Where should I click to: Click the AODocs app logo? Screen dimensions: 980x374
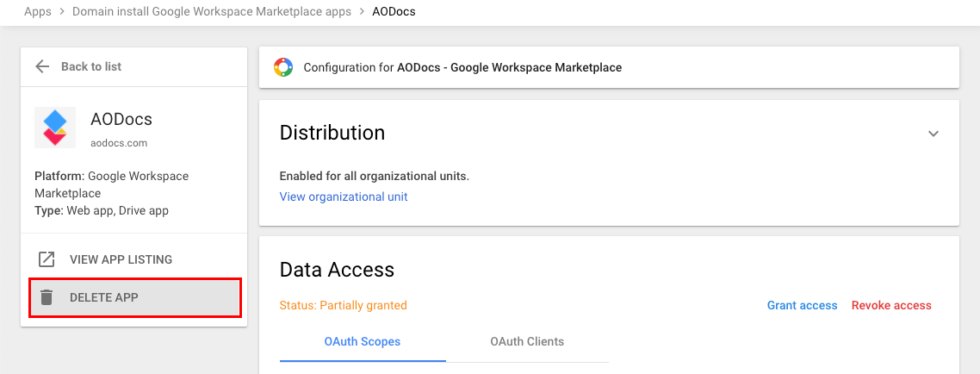click(55, 128)
